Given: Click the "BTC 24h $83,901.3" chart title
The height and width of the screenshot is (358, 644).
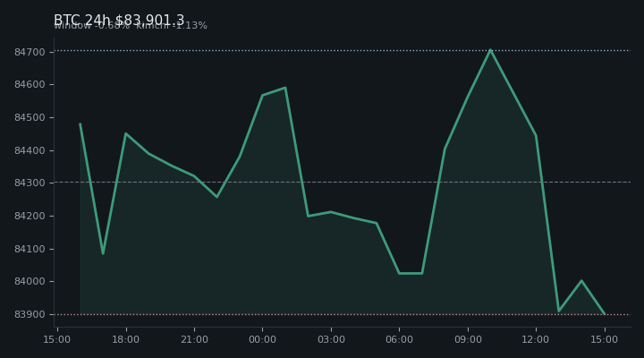Looking at the screenshot, I should [x=119, y=20].
